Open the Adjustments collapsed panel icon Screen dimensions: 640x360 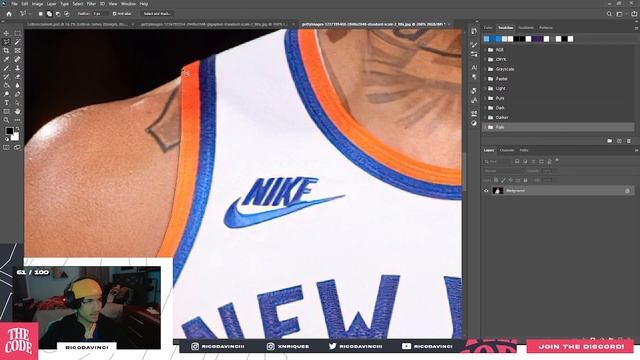click(474, 123)
